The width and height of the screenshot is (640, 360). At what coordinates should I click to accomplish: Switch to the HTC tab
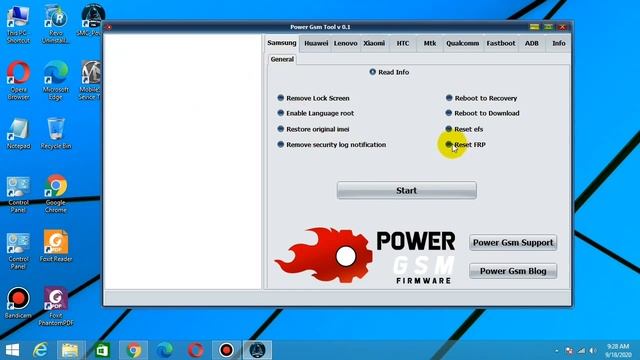point(403,43)
